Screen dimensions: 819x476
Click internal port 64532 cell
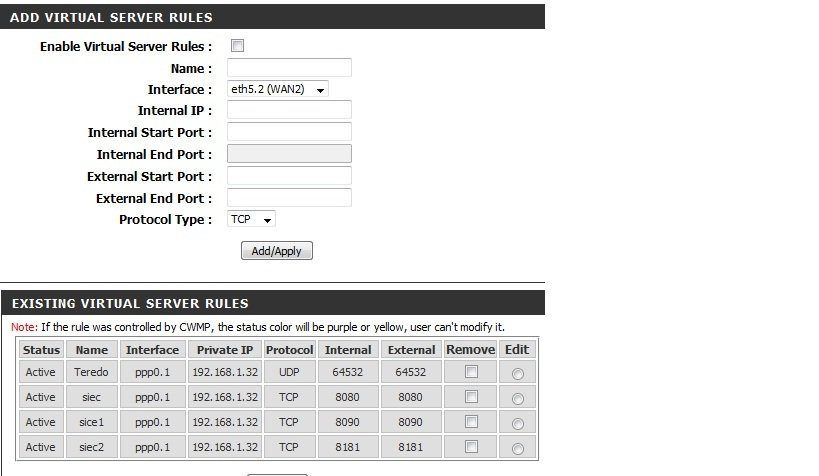(x=348, y=372)
